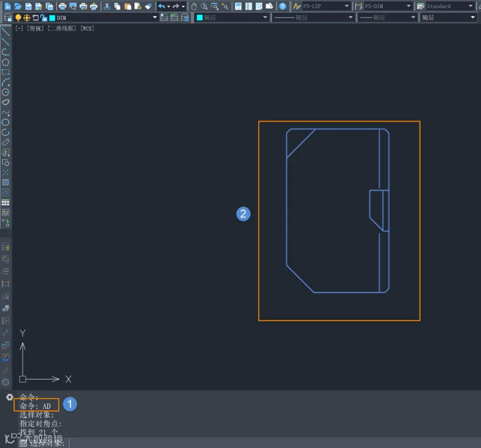Open an existing drawing file
The height and width of the screenshot is (448, 481).
(x=18, y=6)
